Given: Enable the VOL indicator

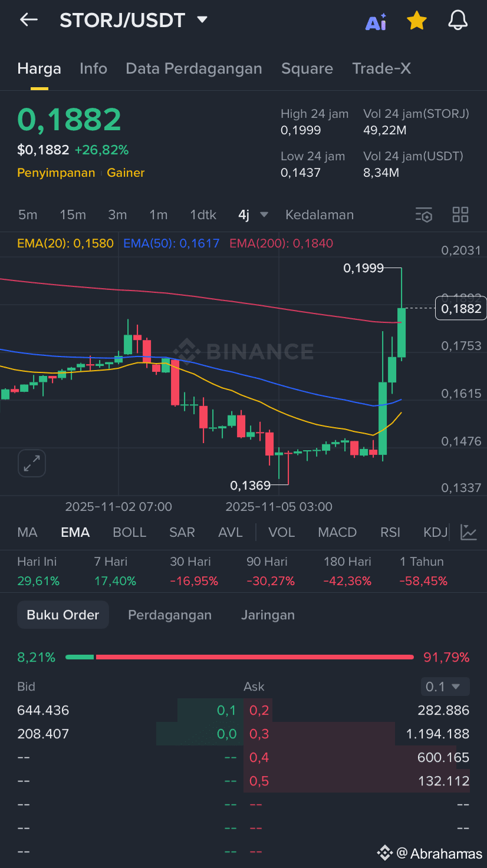Looking at the screenshot, I should (x=281, y=532).
